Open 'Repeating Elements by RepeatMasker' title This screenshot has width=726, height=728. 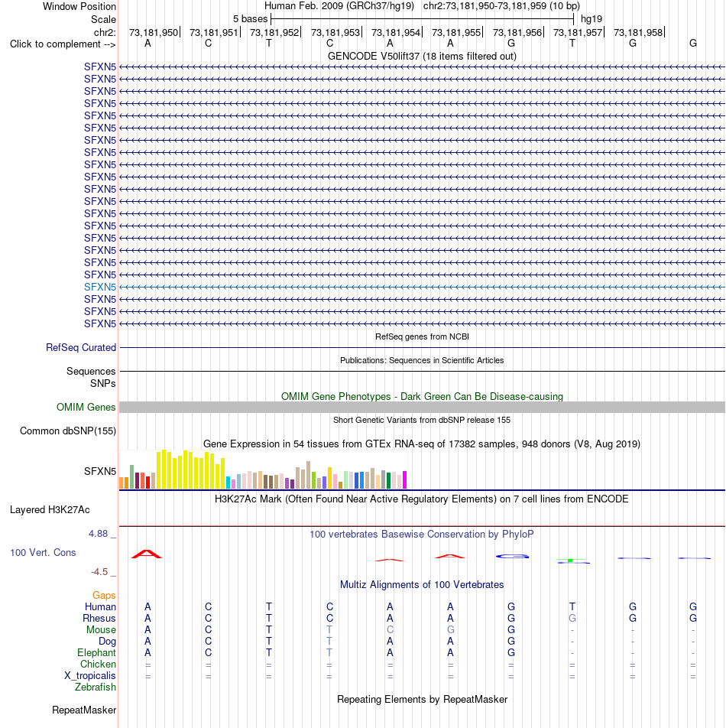point(422,700)
